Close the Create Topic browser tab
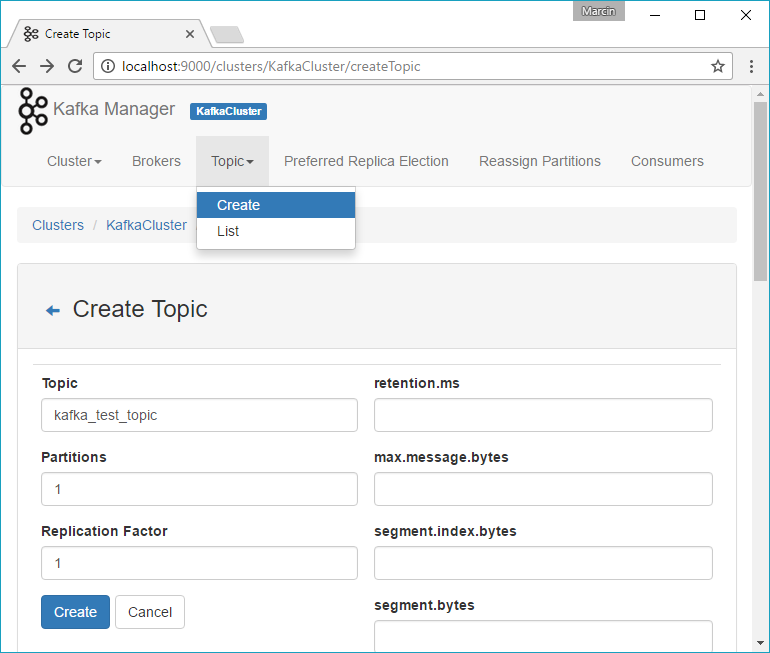This screenshot has width=770, height=653. [190, 34]
